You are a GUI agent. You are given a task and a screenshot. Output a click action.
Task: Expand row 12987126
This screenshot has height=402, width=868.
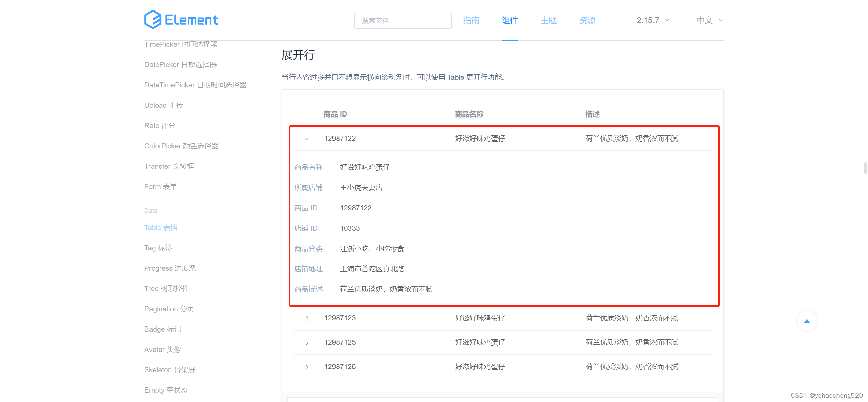coord(307,367)
